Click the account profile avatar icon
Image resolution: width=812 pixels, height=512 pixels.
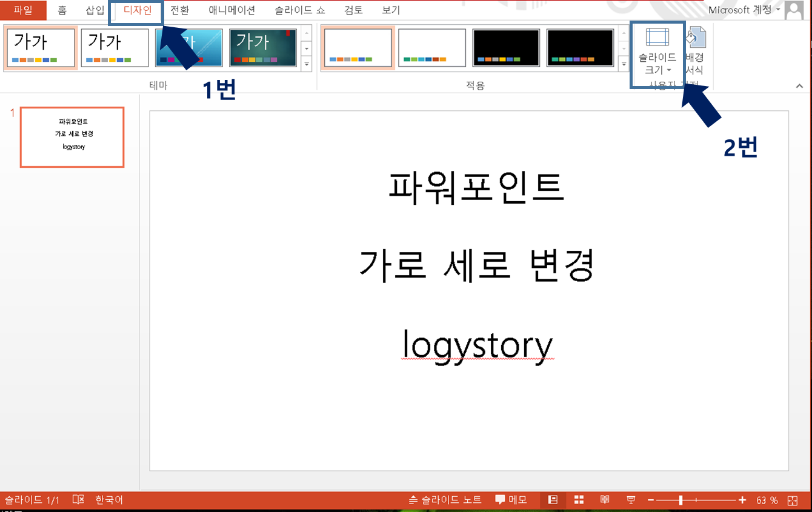793,10
